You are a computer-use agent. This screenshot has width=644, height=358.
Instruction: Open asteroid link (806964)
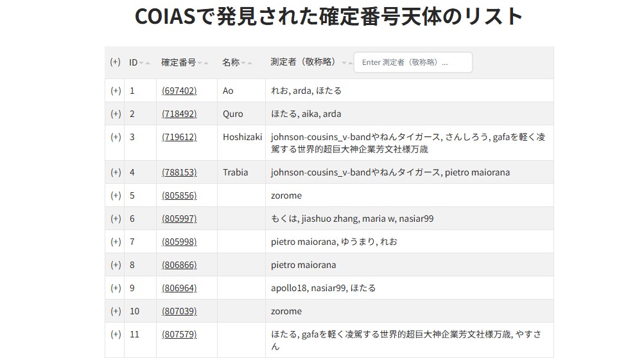[x=180, y=288]
